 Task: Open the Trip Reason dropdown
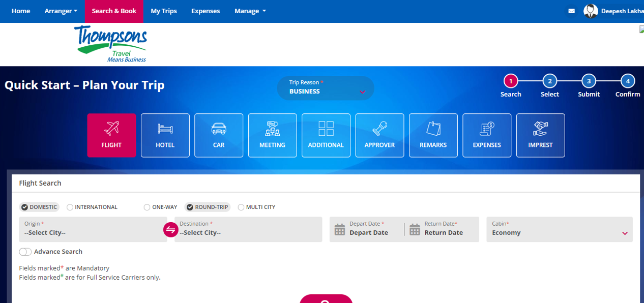tap(326, 87)
